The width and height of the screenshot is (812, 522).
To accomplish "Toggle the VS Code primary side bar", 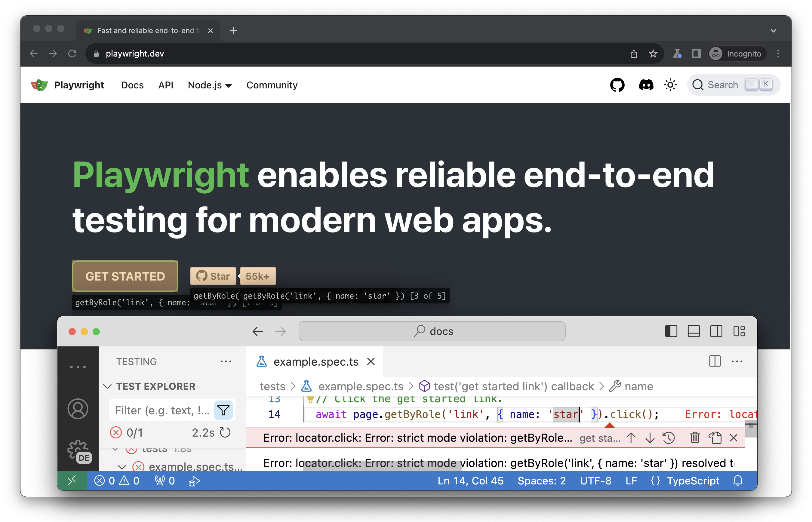I will click(671, 331).
